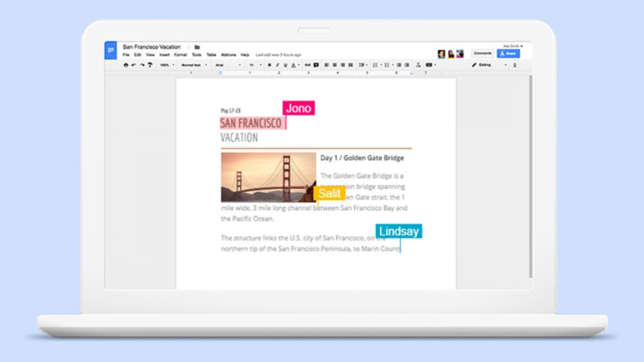The width and height of the screenshot is (644, 362).
Task: Click the vertical document scrollbar
Action: click(x=530, y=176)
